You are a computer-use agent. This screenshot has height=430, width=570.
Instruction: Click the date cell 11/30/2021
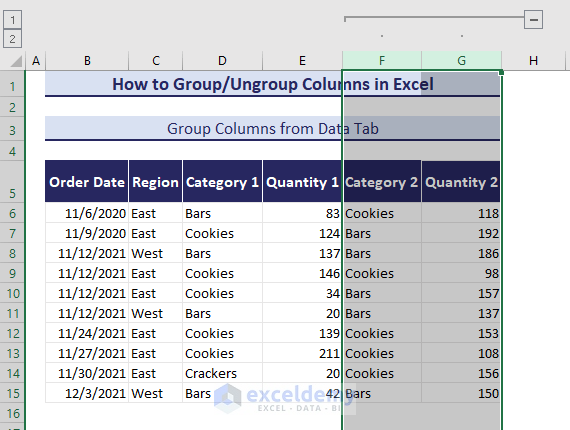tap(87, 373)
